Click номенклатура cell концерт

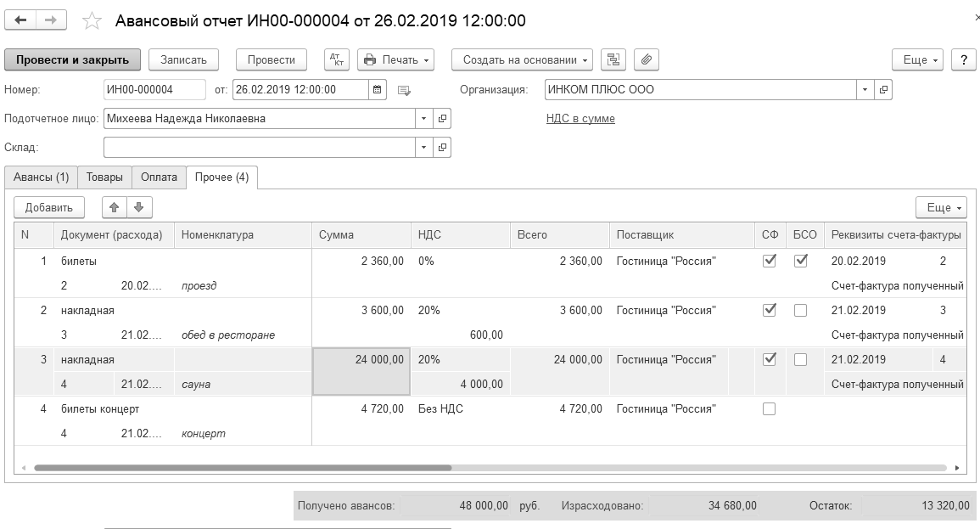coord(203,434)
